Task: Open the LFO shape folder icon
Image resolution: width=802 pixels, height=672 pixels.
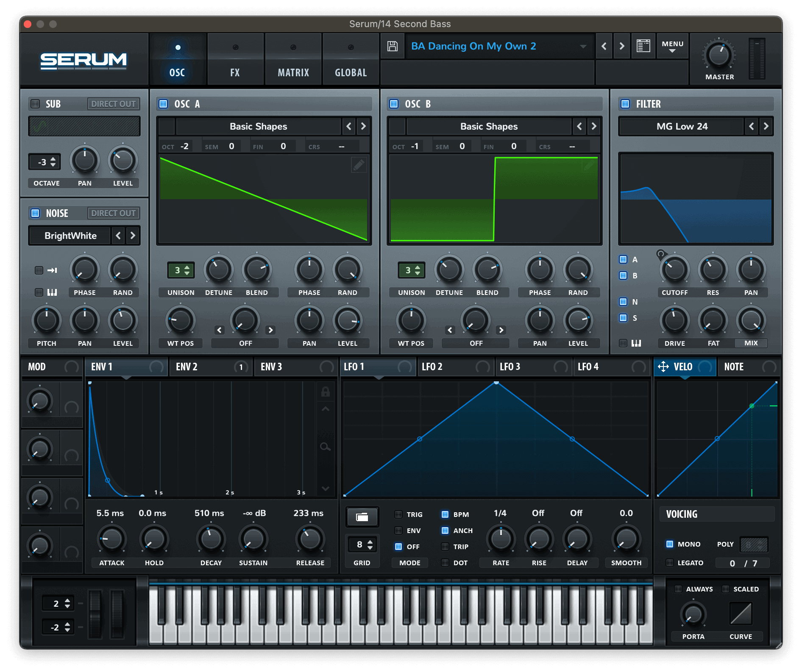Action: [362, 517]
